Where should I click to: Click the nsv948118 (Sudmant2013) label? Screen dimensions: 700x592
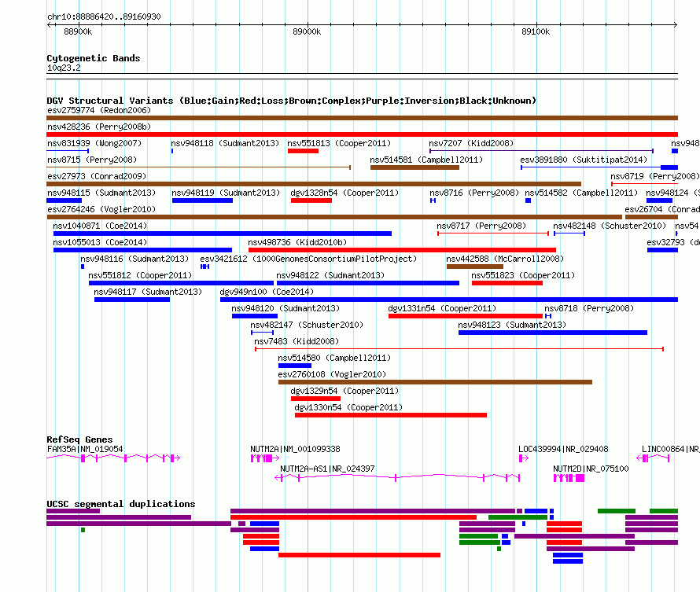(225, 143)
